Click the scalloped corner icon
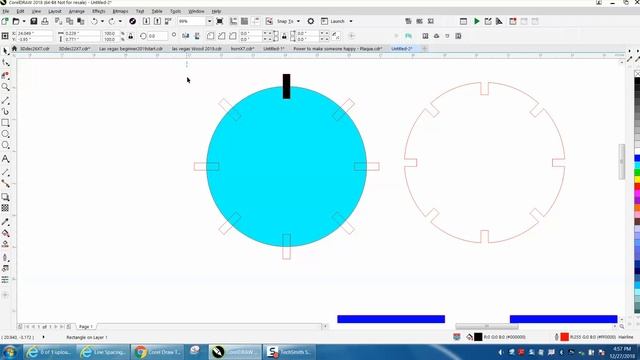This screenshot has width=640, height=360. click(x=222, y=36)
